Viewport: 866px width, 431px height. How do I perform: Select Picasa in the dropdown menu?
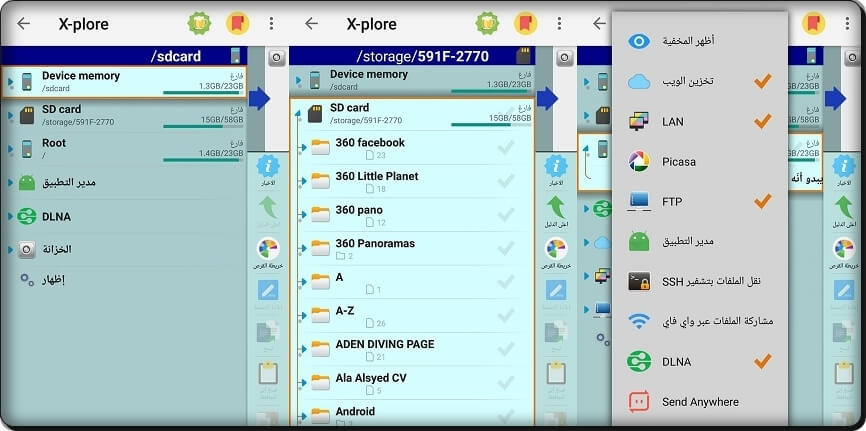pyautogui.click(x=700, y=161)
